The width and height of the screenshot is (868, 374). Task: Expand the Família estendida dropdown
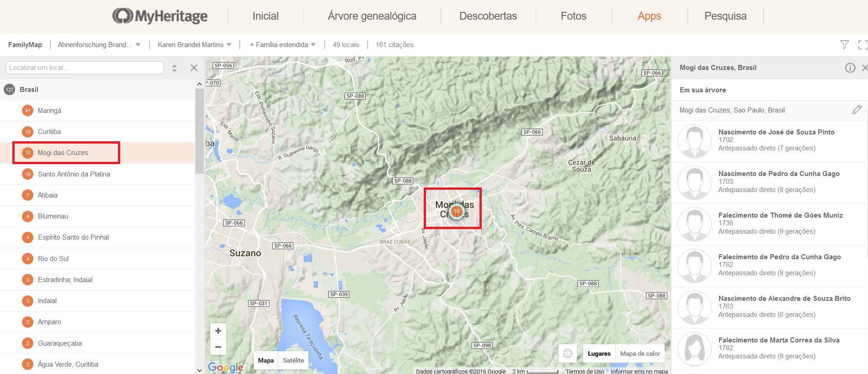tap(282, 45)
